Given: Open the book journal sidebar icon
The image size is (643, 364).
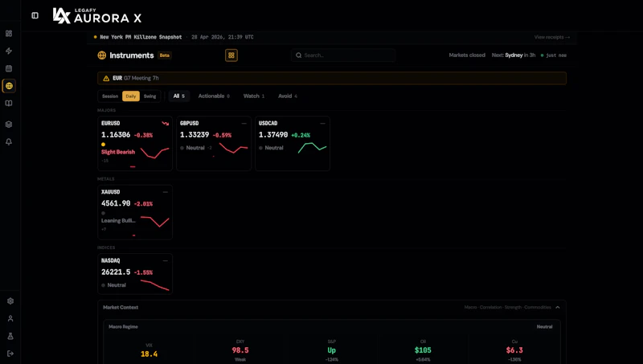Looking at the screenshot, I should [9, 104].
